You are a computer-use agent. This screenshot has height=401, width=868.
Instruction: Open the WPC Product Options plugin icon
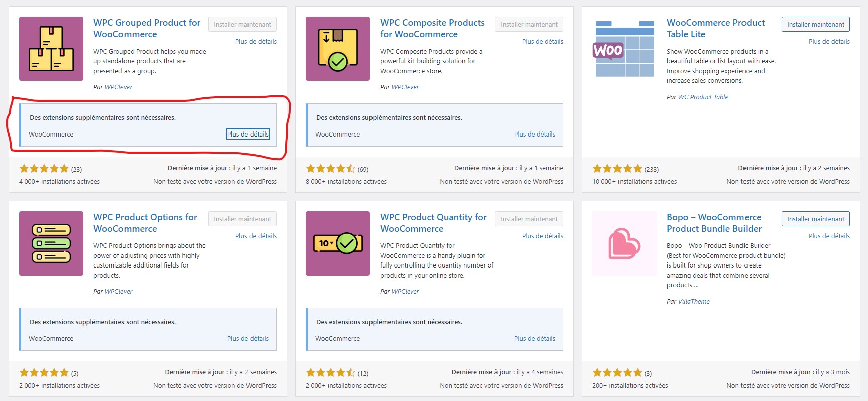click(x=51, y=243)
